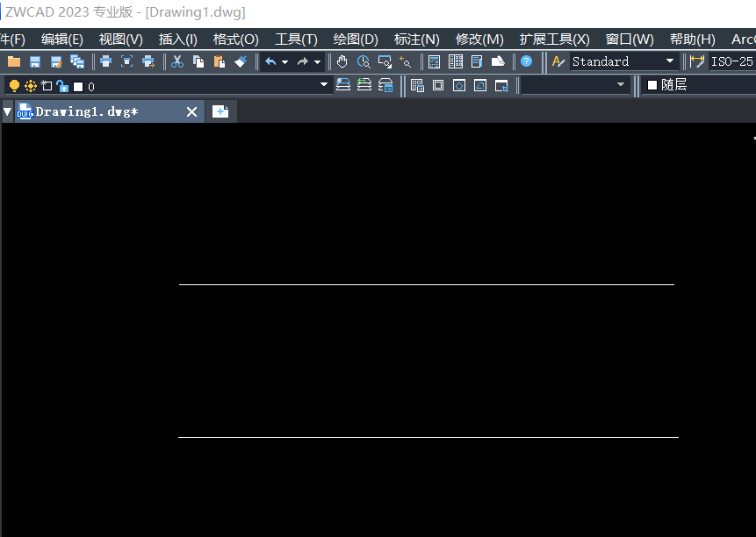
Task: Toggle layer 0 freeze sun icon
Action: [31, 86]
